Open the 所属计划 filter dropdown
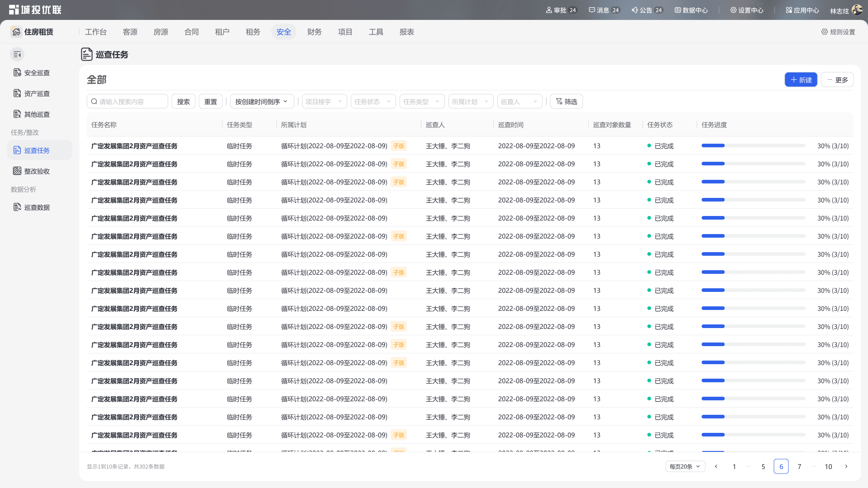 click(x=471, y=102)
